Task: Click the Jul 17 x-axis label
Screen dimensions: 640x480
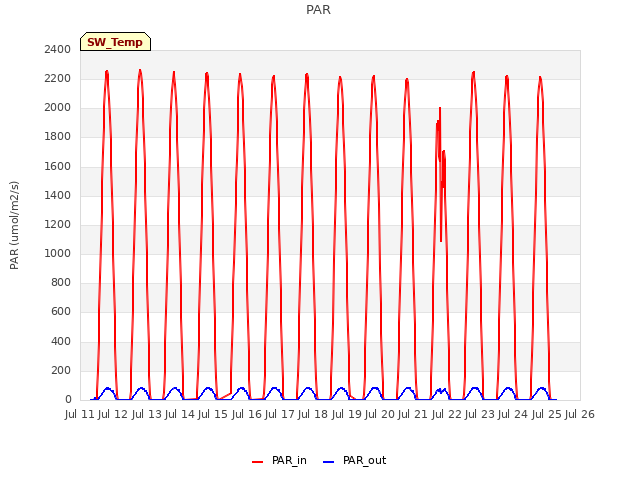Action: pos(280,414)
